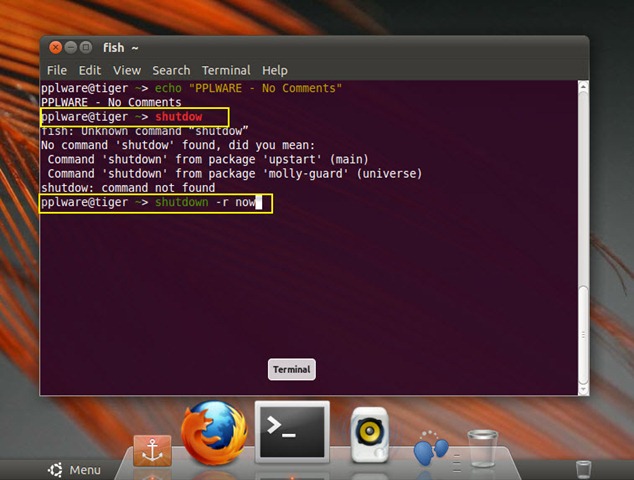Click the echo "PPLWARE - No Comments" line

pos(191,88)
